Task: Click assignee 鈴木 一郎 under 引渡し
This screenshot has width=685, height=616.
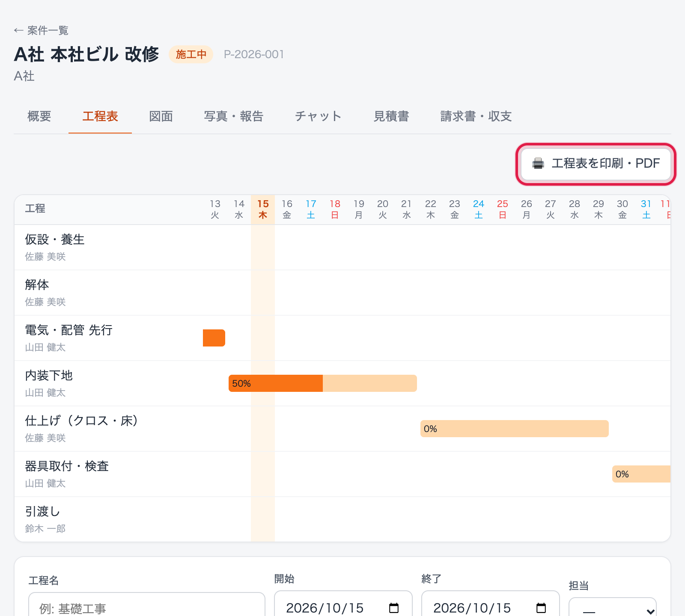Action: point(45,529)
